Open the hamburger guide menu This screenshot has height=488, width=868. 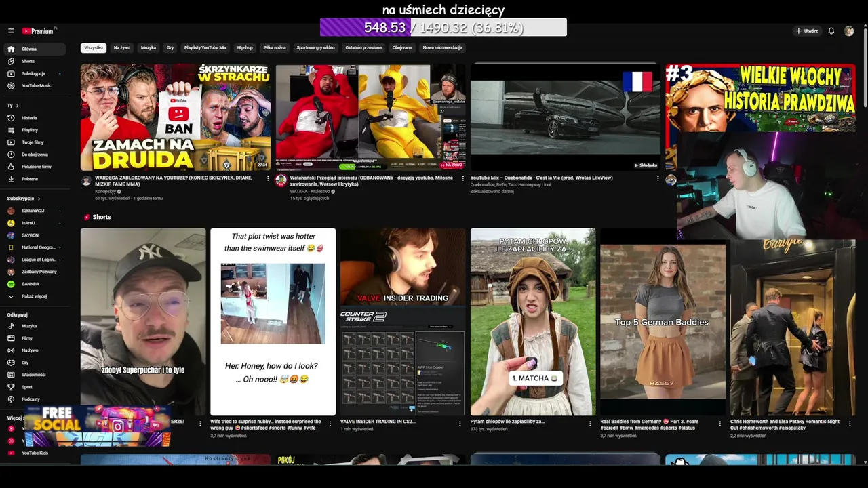(x=11, y=31)
